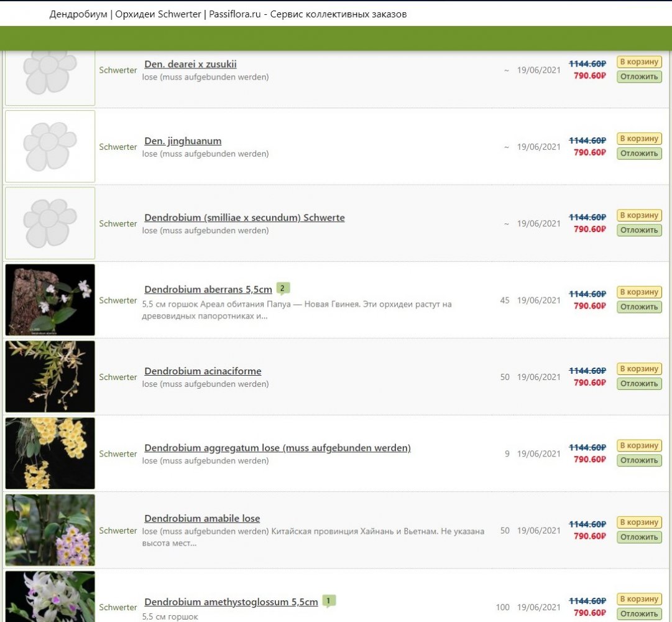Open Den. jinghuanum product page
Screen dimensions: 672x622
[183, 141]
